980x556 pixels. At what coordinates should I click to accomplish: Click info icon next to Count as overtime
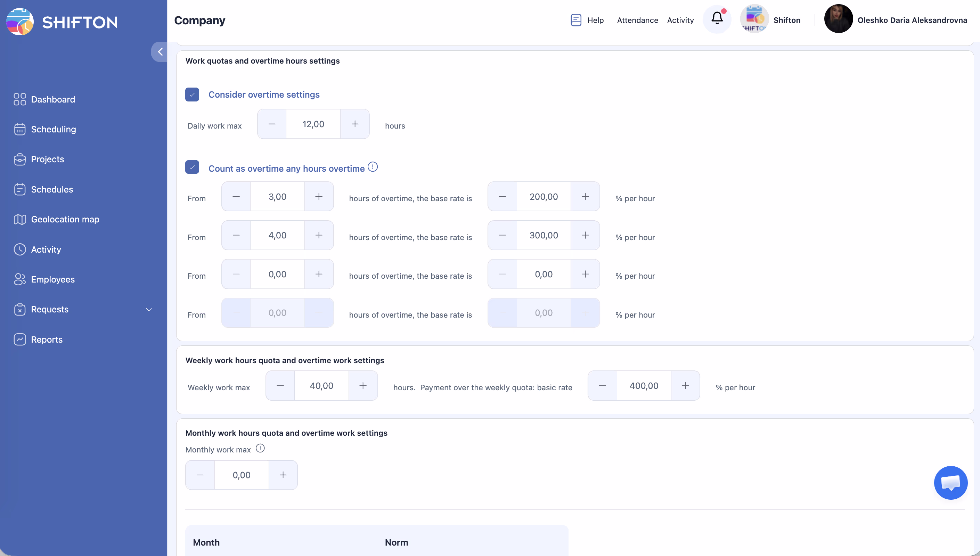(373, 167)
